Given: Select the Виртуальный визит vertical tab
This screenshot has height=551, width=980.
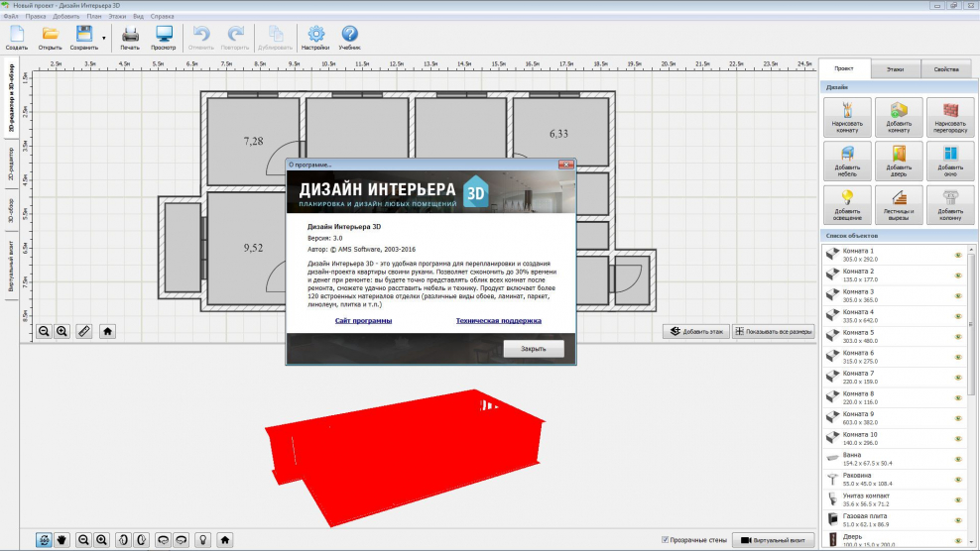Looking at the screenshot, I should 11,267.
